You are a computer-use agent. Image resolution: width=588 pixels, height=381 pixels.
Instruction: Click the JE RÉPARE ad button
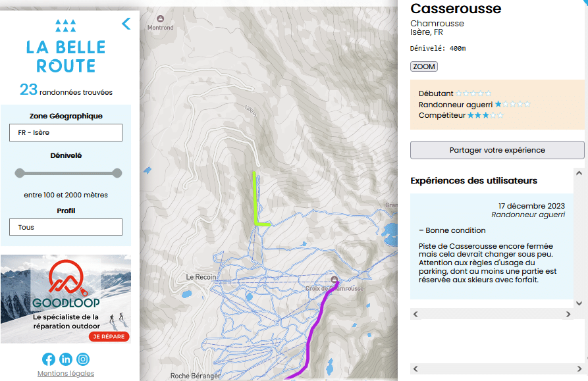[x=109, y=336]
